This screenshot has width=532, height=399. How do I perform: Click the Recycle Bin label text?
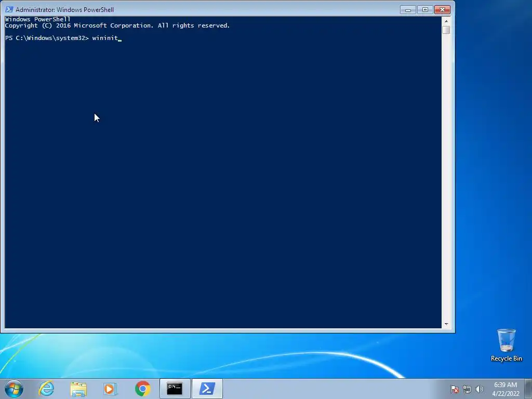click(x=506, y=358)
